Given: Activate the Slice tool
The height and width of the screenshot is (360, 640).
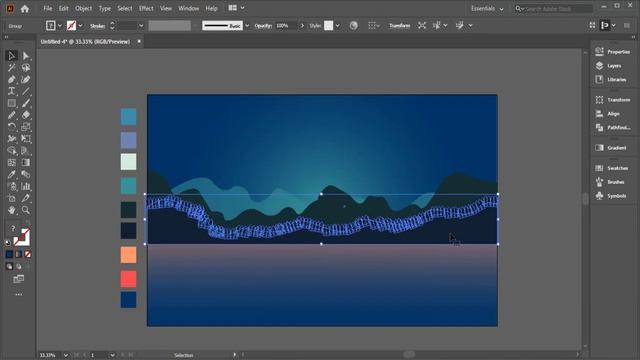Looking at the screenshot, I should pos(26,198).
